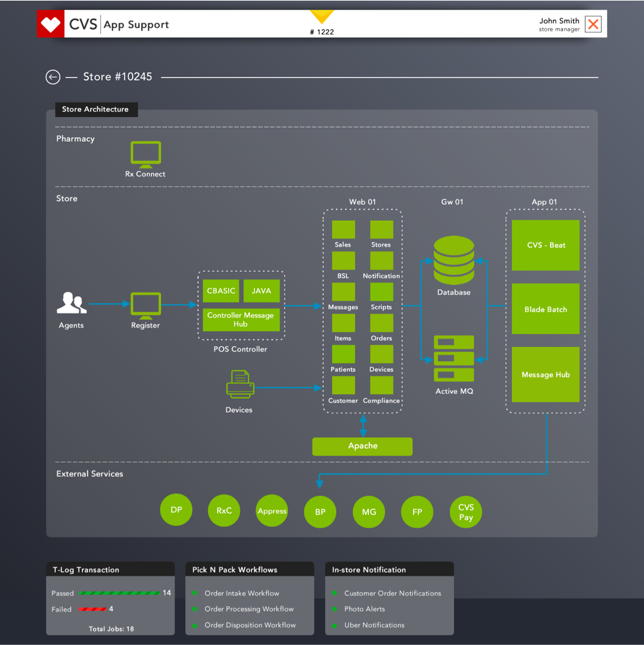The height and width of the screenshot is (645, 644).
Task: Open the Database cylinder icon
Action: 453,260
